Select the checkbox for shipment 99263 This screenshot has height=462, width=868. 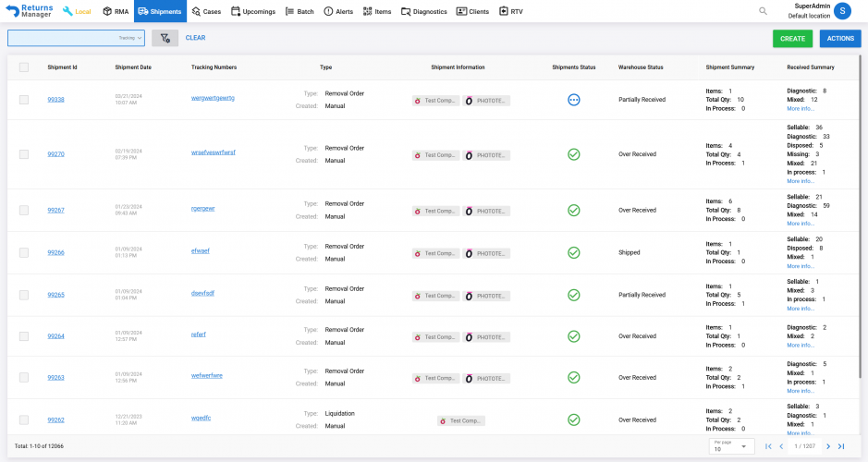24,377
